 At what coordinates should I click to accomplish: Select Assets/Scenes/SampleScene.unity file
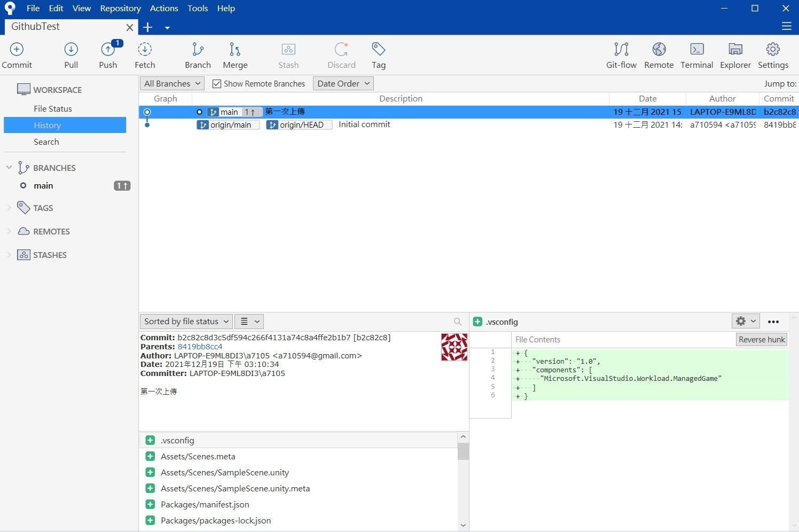coord(225,473)
